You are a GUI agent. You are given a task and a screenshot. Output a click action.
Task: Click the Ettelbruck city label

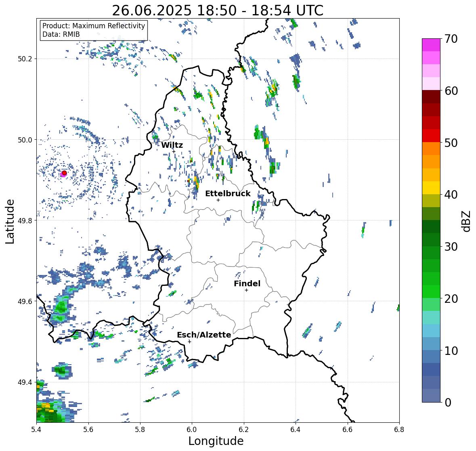(228, 194)
